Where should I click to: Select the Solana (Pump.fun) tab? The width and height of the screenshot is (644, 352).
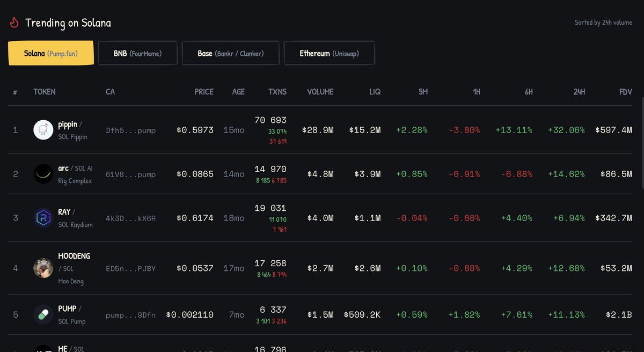coord(50,53)
